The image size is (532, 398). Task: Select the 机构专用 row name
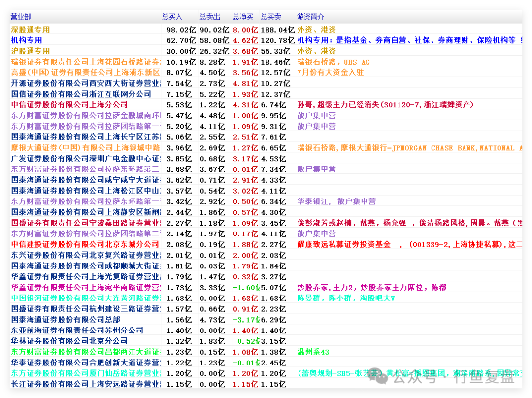(27, 40)
